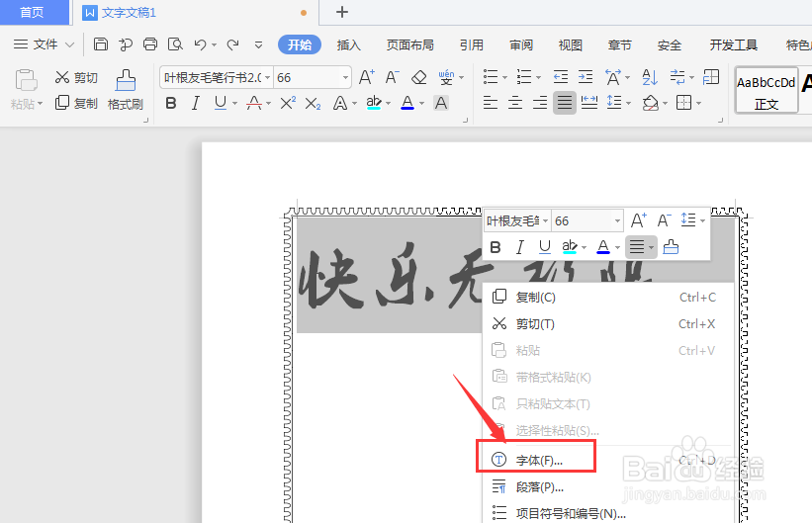Open Print Preview icon
The width and height of the screenshot is (812, 523).
(175, 44)
